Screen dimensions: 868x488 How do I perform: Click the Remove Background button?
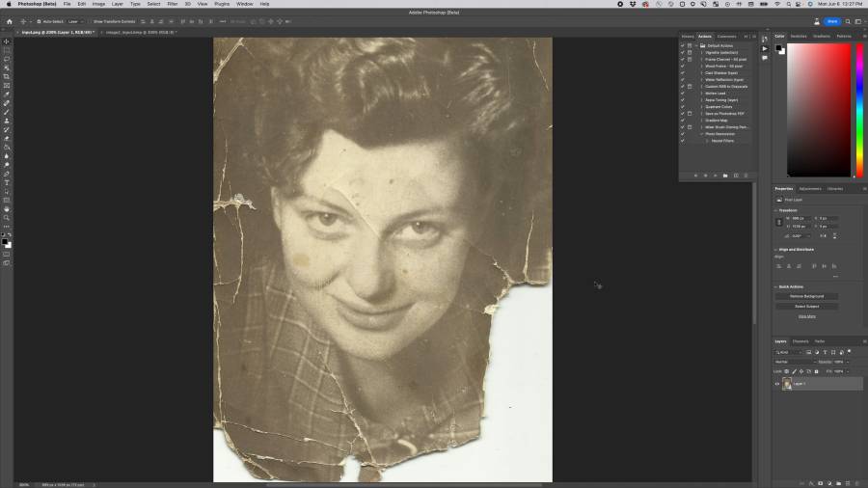coord(806,296)
